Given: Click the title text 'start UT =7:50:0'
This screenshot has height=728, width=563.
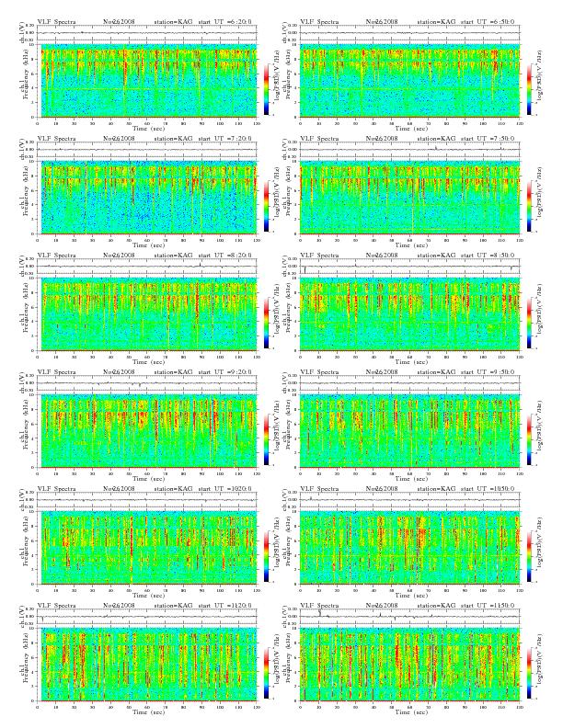Looking at the screenshot, I should tap(488, 139).
